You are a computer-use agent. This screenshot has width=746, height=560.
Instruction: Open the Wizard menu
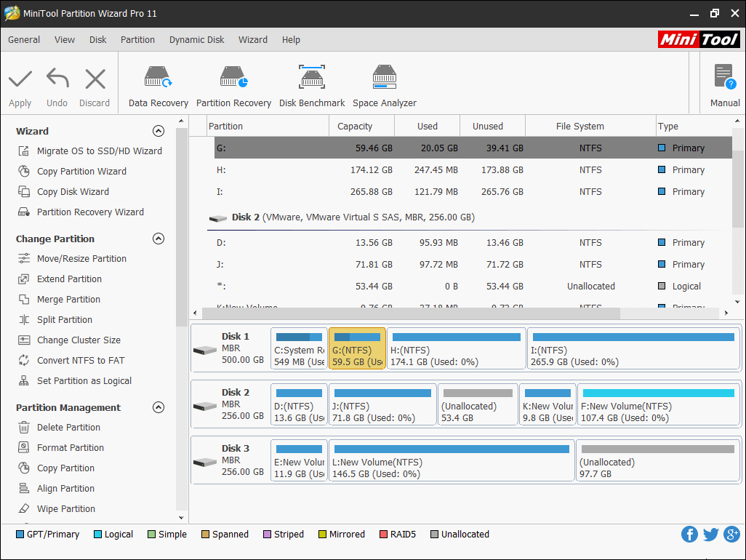tap(253, 40)
